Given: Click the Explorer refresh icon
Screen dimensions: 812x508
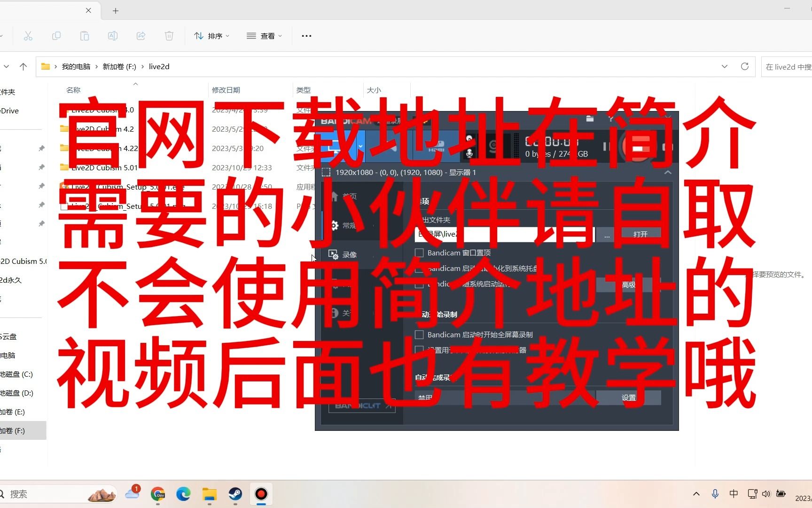Looking at the screenshot, I should [x=745, y=66].
